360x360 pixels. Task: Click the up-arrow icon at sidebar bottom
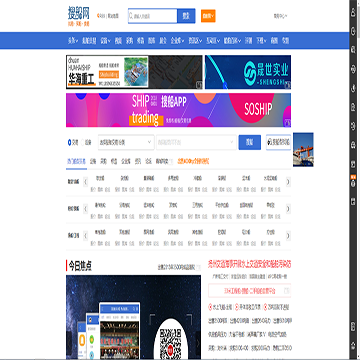353,345
